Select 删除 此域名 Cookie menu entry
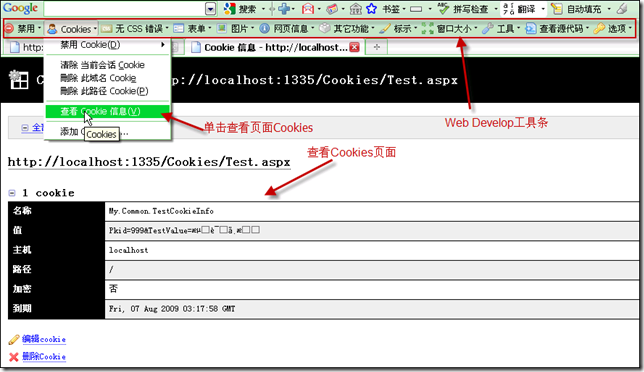 click(x=107, y=78)
